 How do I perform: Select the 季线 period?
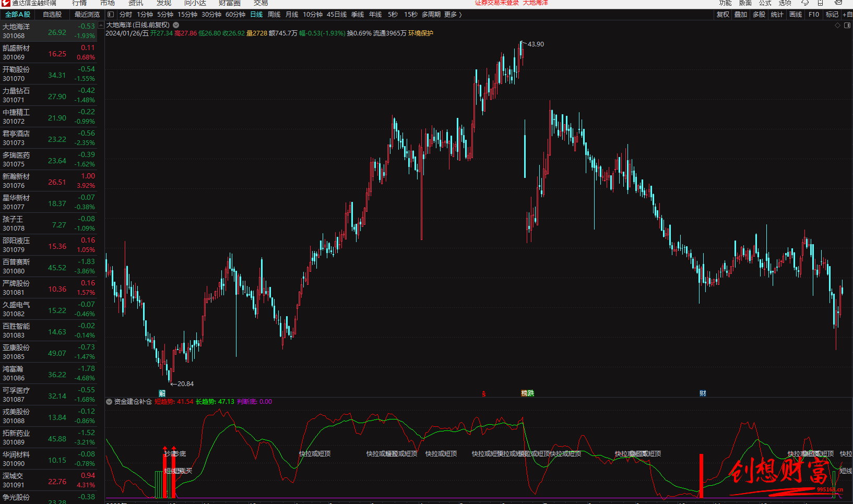(358, 15)
